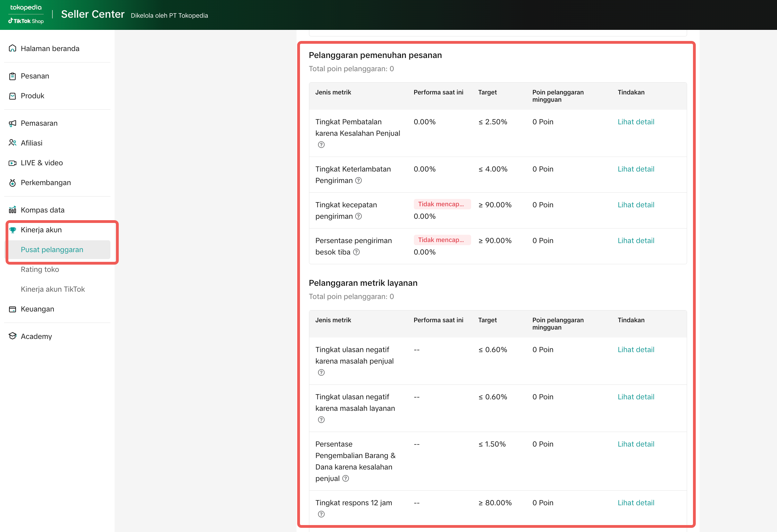Open Lihat detail for Tingkat respons 12 jam
777x532 pixels.
[636, 503]
